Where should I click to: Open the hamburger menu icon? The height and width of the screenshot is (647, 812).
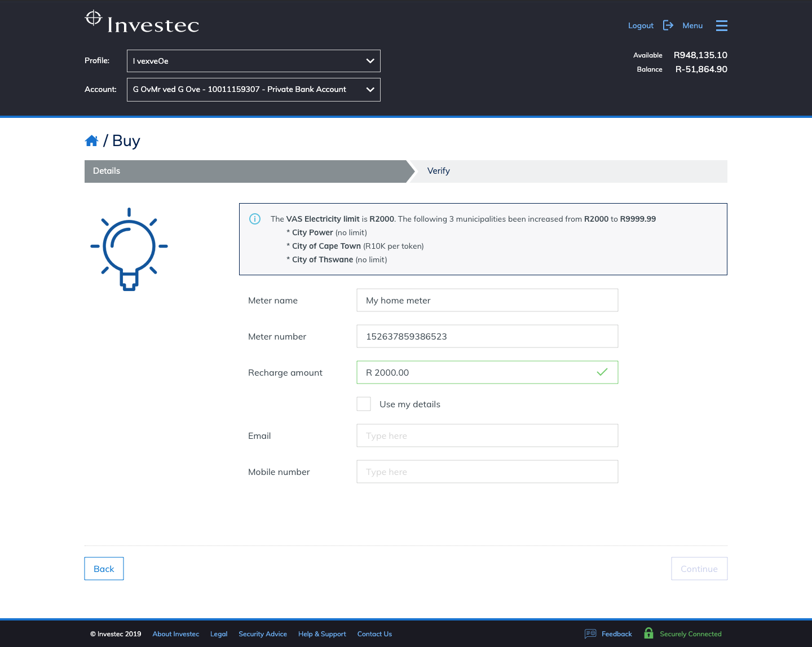[x=721, y=25]
